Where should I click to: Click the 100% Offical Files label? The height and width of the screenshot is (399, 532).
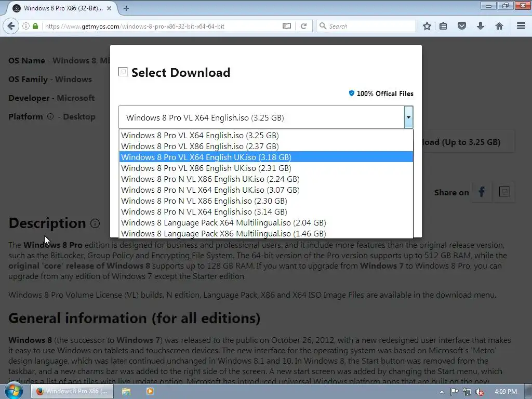pos(385,94)
